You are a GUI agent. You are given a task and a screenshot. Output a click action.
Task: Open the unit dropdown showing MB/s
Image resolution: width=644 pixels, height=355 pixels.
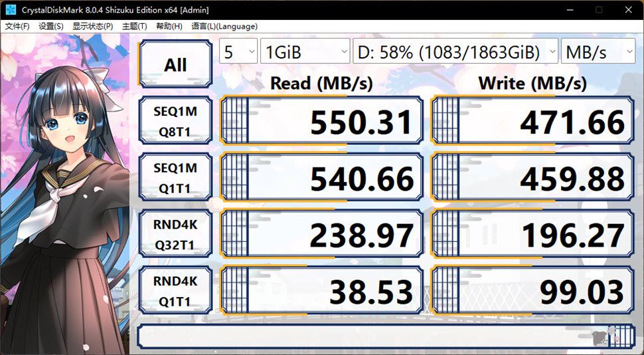pos(598,51)
